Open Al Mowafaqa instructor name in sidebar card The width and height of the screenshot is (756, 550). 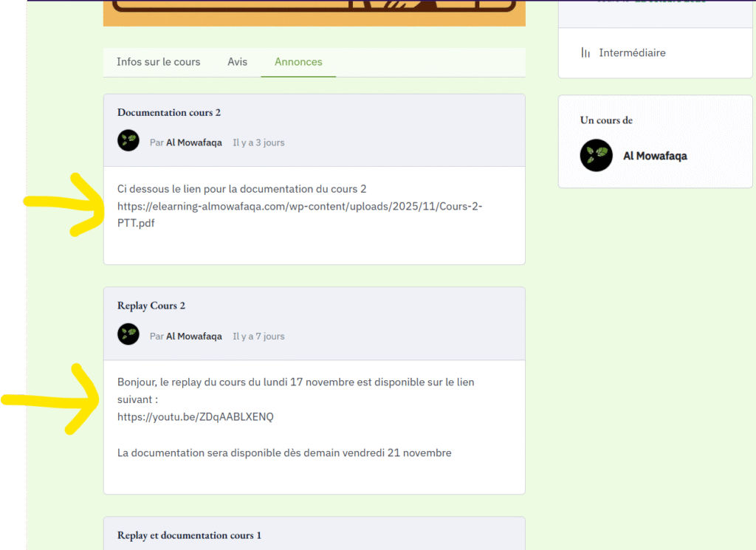pyautogui.click(x=655, y=156)
